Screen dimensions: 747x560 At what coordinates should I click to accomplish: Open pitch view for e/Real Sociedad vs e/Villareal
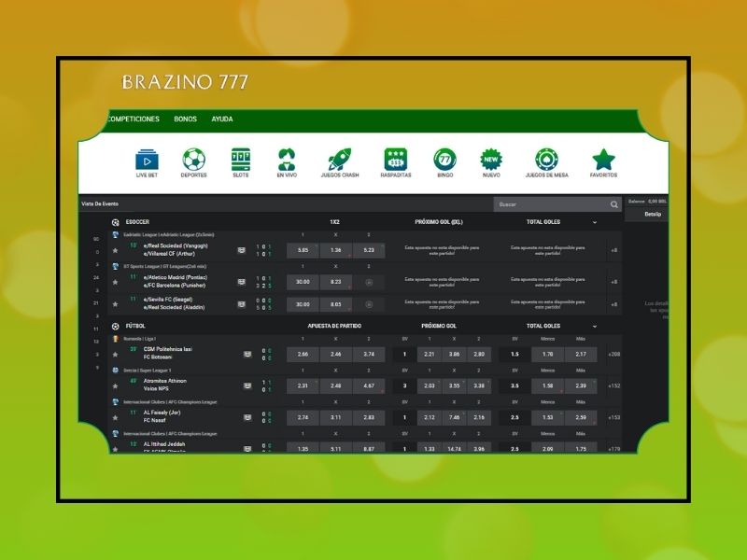tap(242, 250)
